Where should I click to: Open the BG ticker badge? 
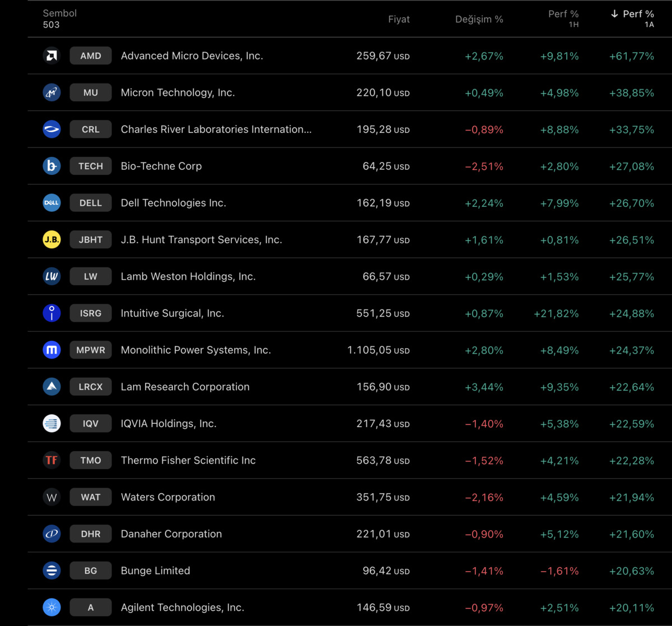click(91, 571)
